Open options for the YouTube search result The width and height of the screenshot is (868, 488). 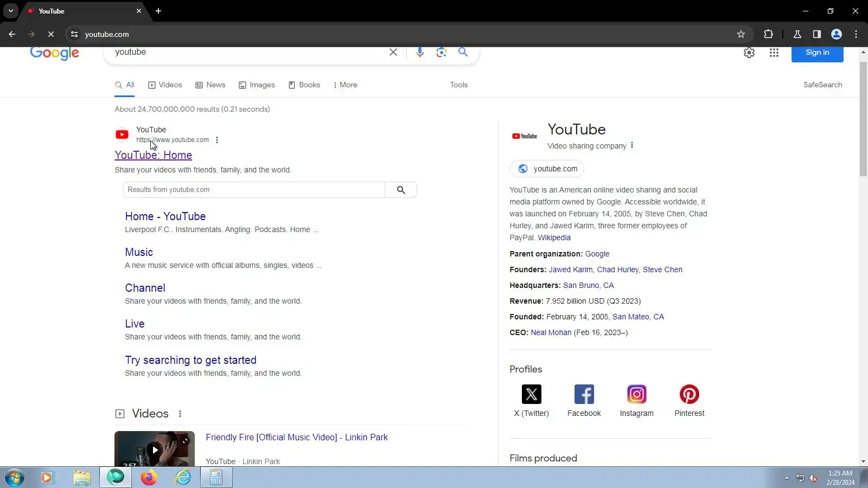(217, 140)
